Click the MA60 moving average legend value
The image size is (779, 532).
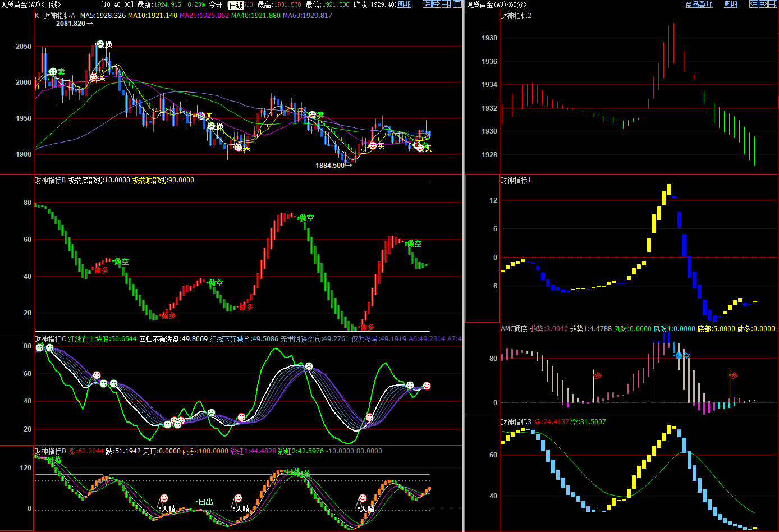coord(307,16)
